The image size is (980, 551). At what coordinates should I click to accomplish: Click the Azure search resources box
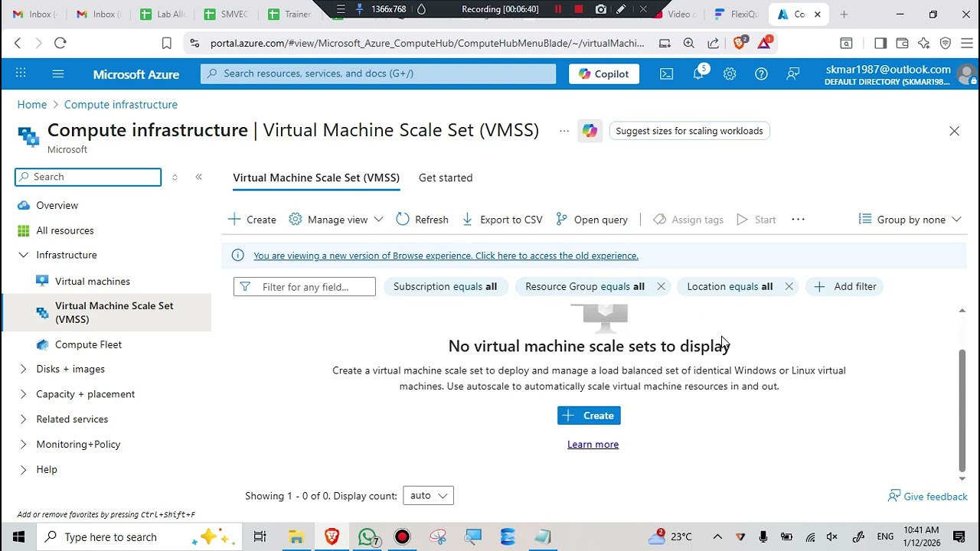point(378,73)
